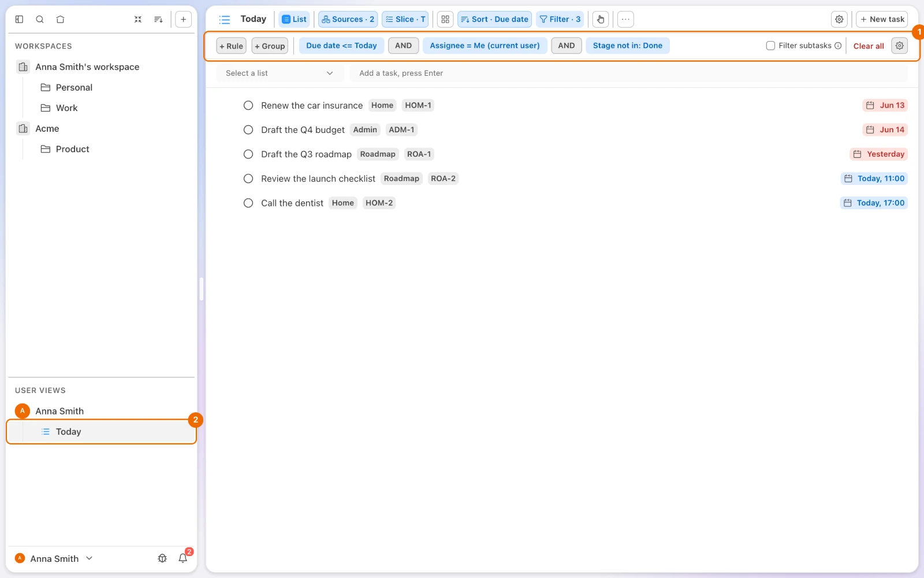The height and width of the screenshot is (578, 924).
Task: Mark Call the dentist as complete
Action: (248, 203)
